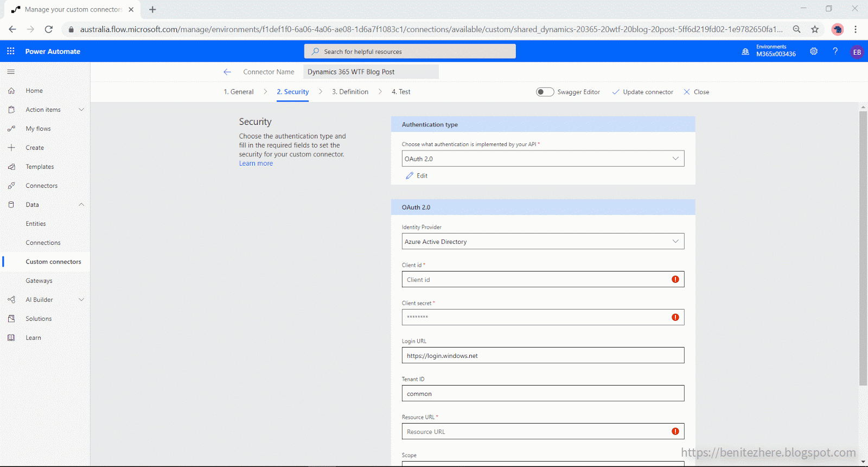
Task: Open the help question mark icon
Action: tap(835, 52)
